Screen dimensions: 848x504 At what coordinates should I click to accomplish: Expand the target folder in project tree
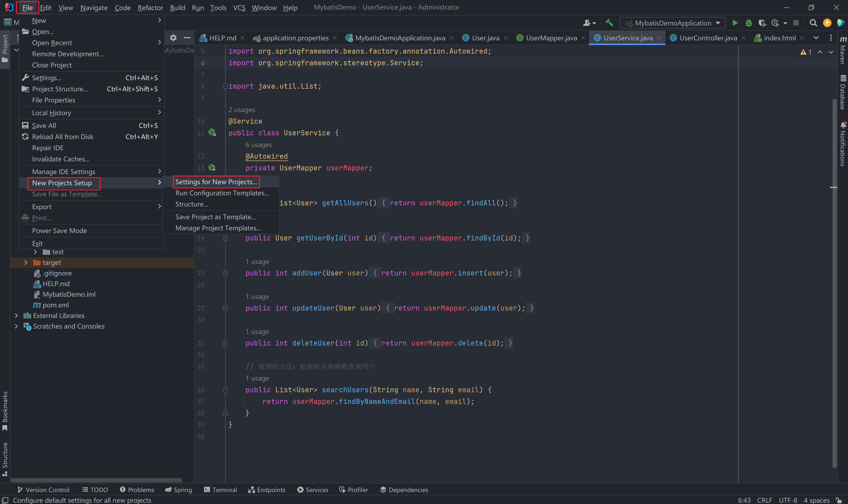26,262
